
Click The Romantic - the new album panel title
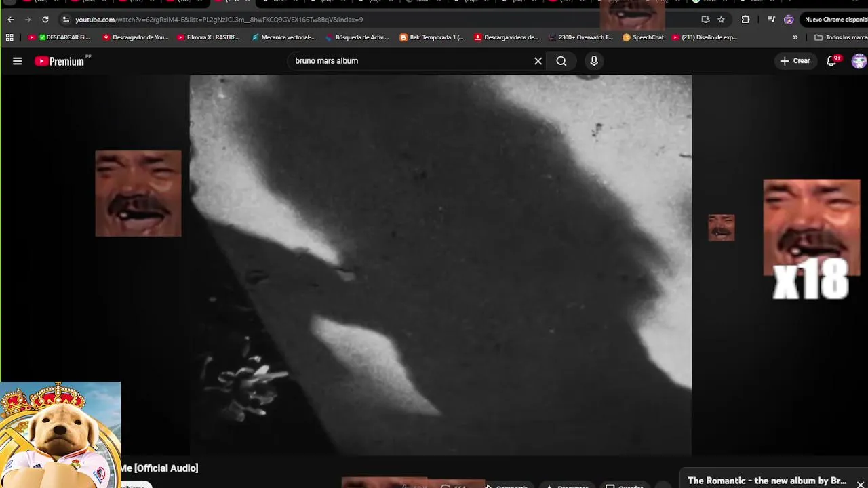coord(767,481)
